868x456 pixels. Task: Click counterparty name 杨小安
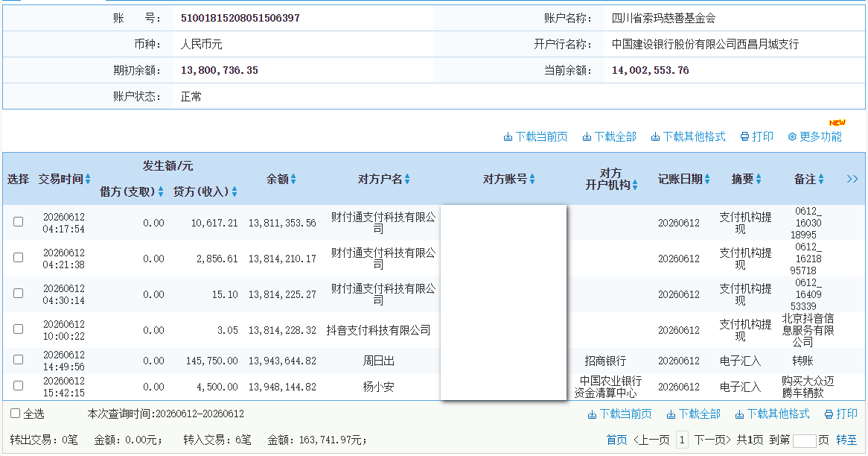379,387
